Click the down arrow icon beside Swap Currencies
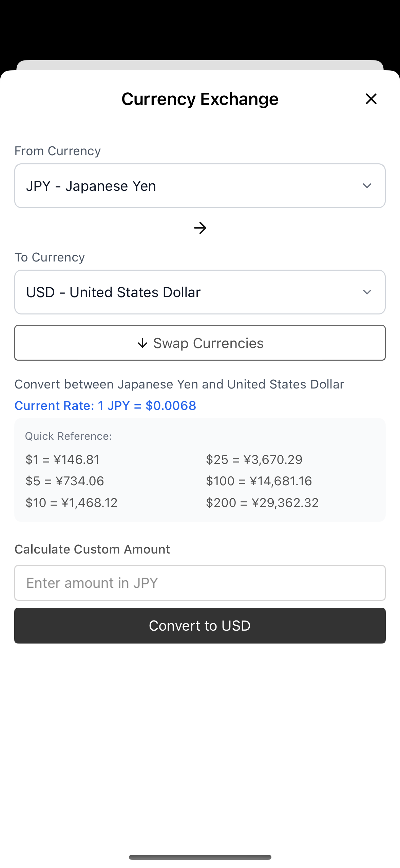The width and height of the screenshot is (400, 868). tap(142, 343)
